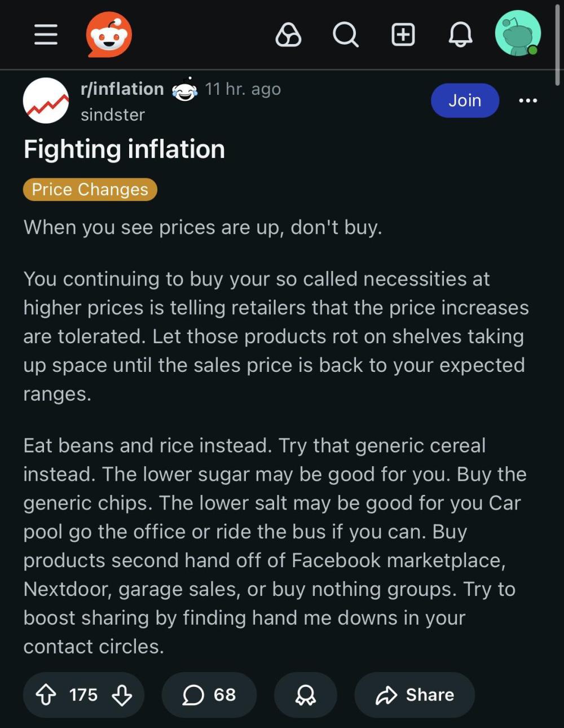
Task: Share the Fighting inflation post
Action: click(415, 695)
